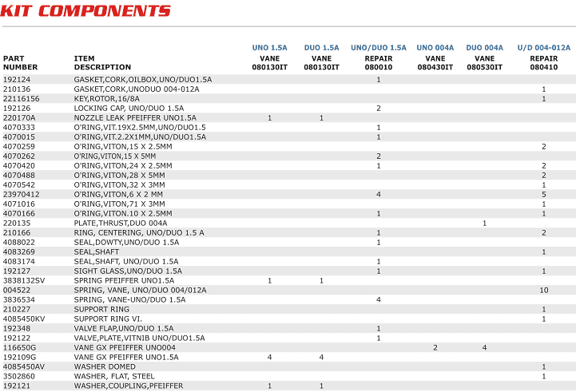Click the U/D 004-012A column header
The height and width of the screenshot is (392, 576).
coord(543,48)
